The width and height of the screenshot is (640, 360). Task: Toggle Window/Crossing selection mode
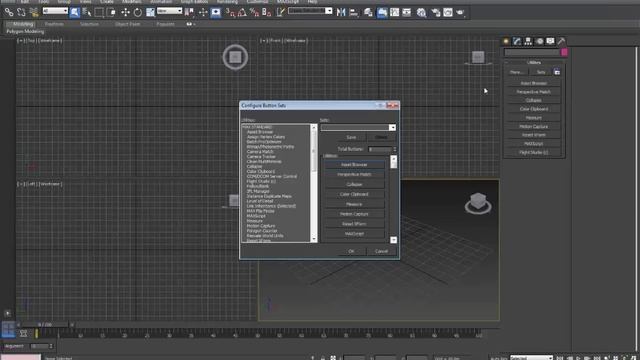(x=111, y=12)
